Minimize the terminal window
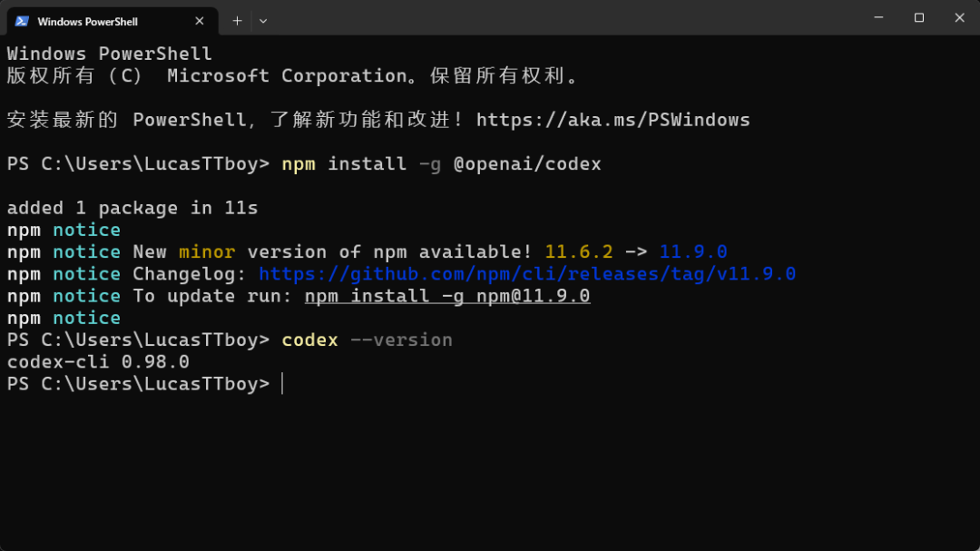This screenshot has width=980, height=551. (x=878, y=17)
